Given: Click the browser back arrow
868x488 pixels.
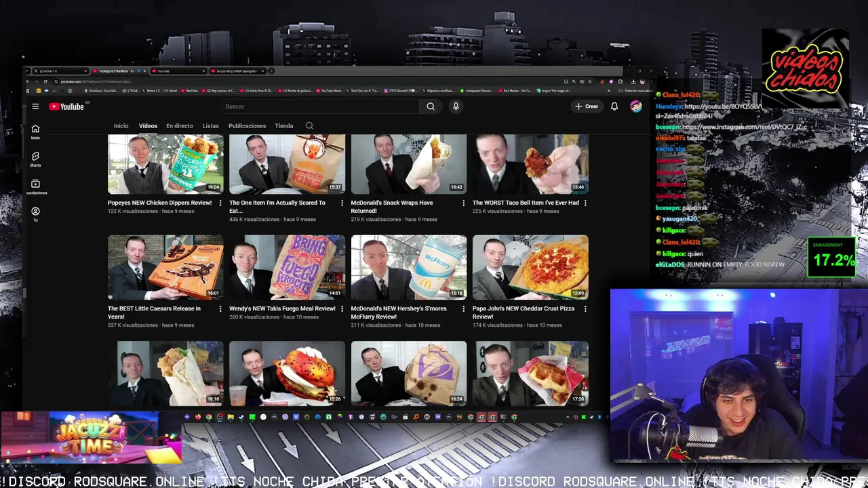Looking at the screenshot, I should (x=28, y=81).
